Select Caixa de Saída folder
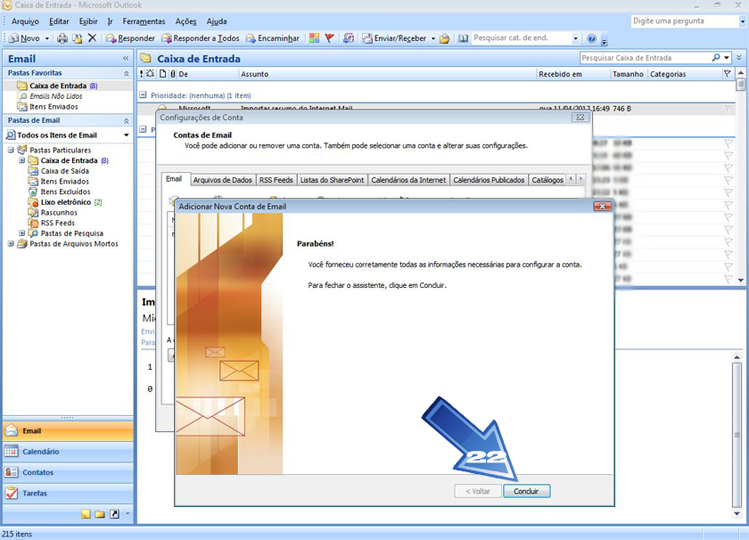749x540 pixels. [59, 171]
